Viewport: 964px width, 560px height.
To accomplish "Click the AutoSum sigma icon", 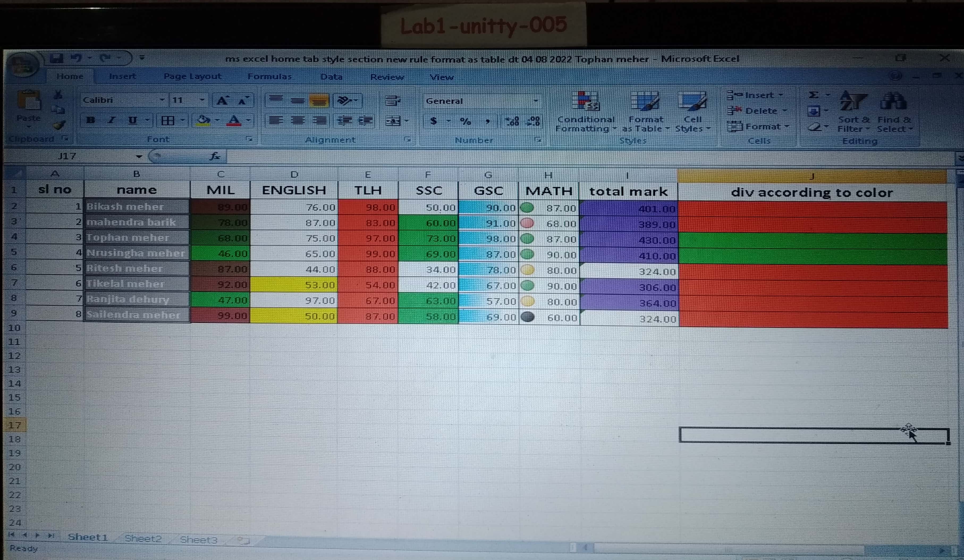I will (x=813, y=95).
